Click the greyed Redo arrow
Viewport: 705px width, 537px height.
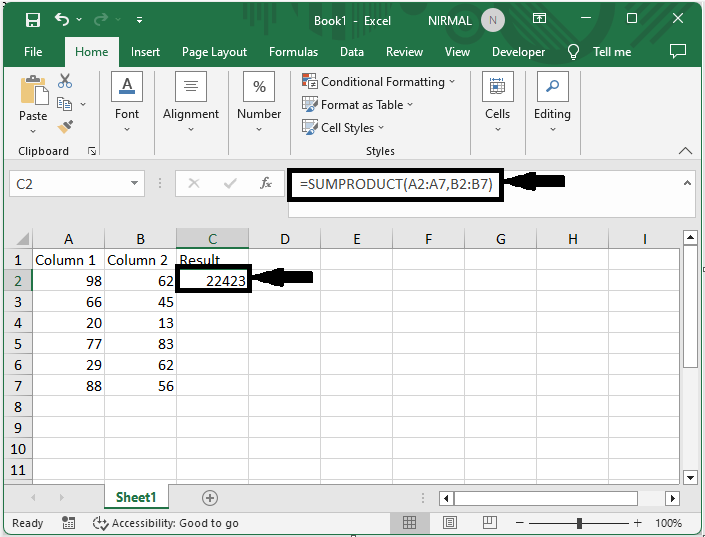tap(101, 19)
